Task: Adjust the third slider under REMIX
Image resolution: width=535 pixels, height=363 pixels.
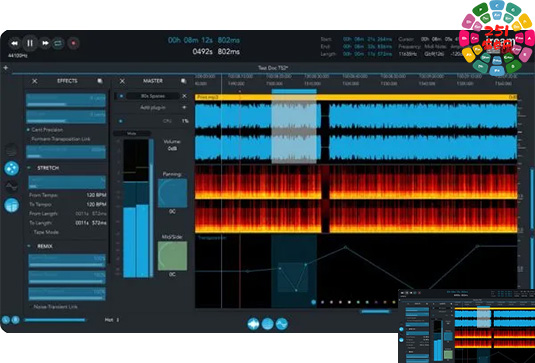Action: coord(67,294)
